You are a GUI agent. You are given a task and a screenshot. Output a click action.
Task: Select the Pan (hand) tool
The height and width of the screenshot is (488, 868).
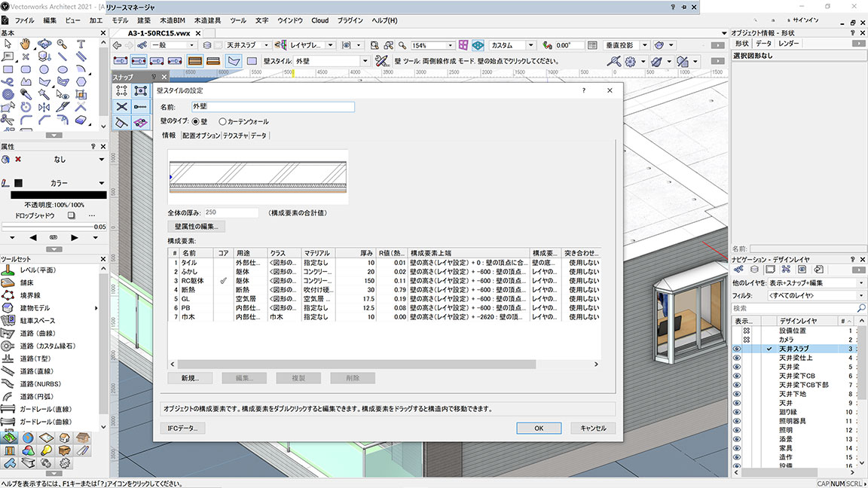(26, 44)
